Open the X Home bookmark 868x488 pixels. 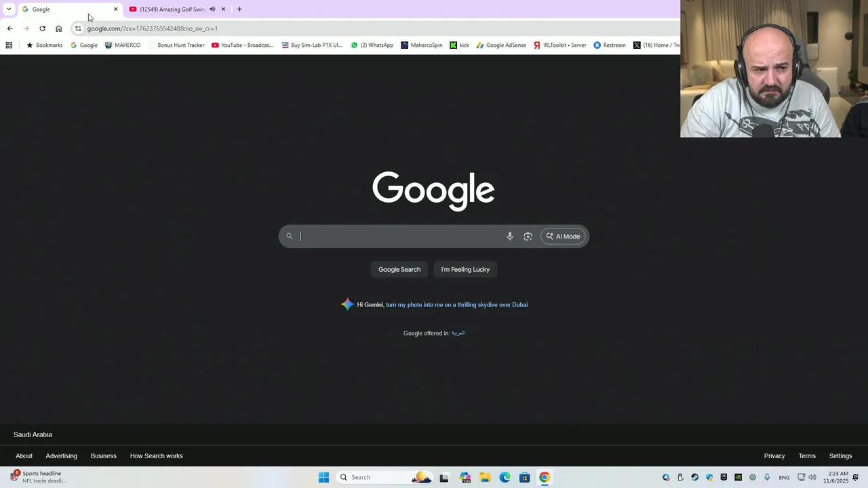(x=656, y=45)
